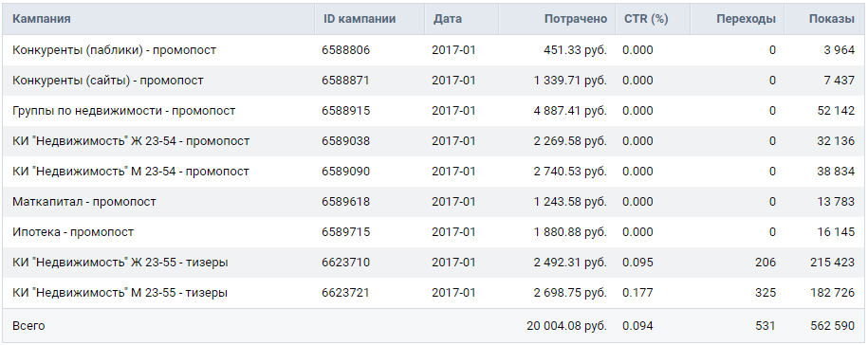
Task: Select campaign Конкуренты (паблики) - промопост
Action: (x=114, y=50)
